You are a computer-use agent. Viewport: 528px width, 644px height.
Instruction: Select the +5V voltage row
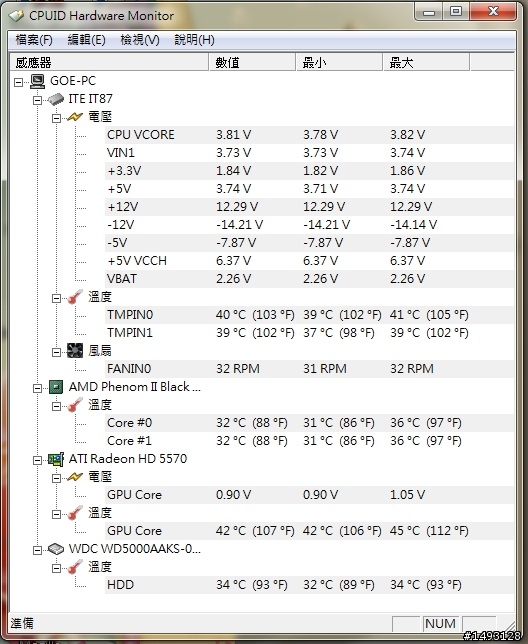coord(309,189)
